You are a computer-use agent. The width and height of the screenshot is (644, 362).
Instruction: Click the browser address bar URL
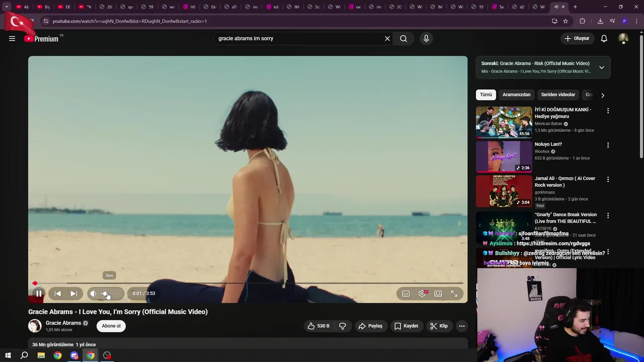tap(130, 21)
